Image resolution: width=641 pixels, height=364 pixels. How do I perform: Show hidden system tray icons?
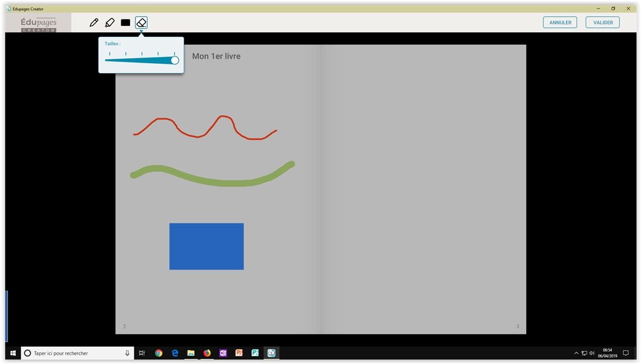pyautogui.click(x=576, y=353)
